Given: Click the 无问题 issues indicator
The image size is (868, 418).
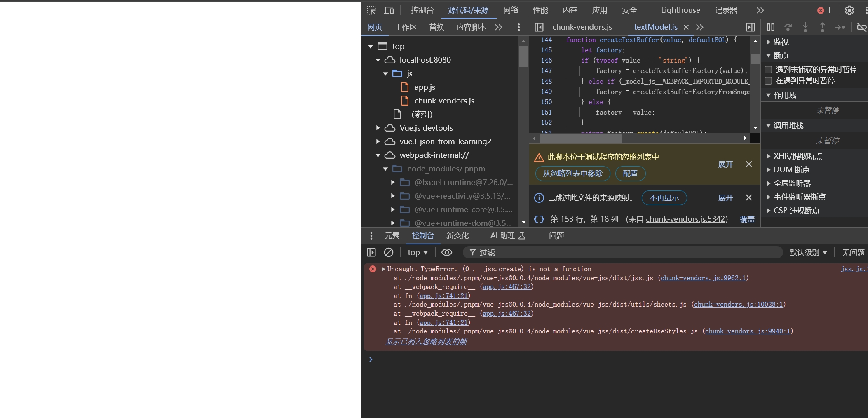Looking at the screenshot, I should click(853, 252).
